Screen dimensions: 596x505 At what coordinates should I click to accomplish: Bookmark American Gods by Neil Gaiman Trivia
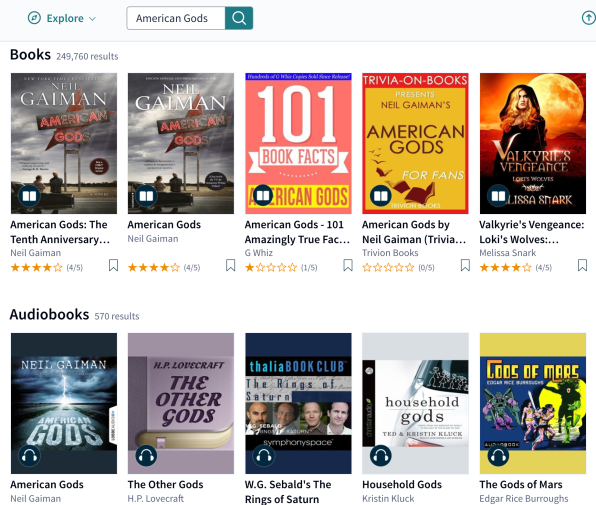tap(465, 265)
